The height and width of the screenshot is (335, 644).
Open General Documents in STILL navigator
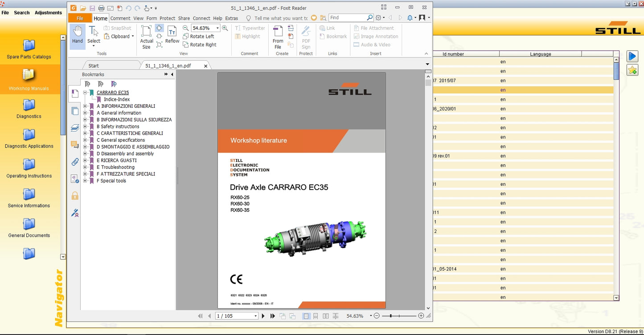29,229
